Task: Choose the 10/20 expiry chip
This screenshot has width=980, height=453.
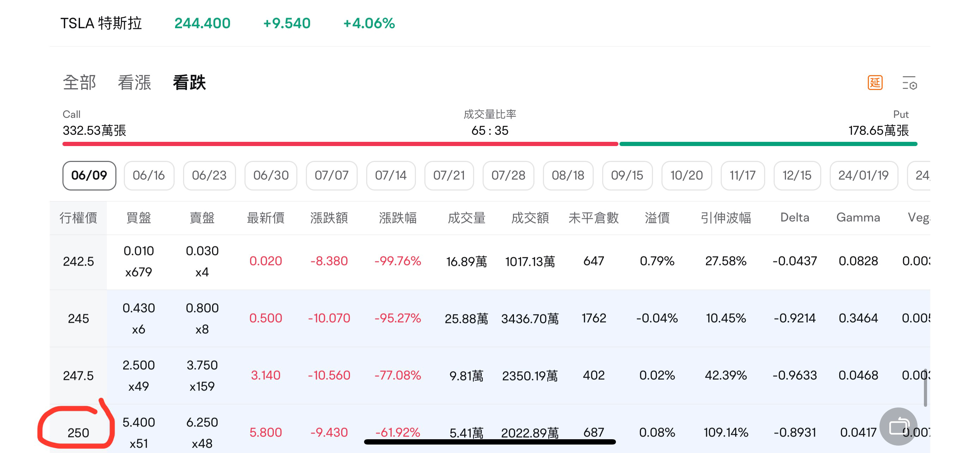Action: tap(686, 175)
